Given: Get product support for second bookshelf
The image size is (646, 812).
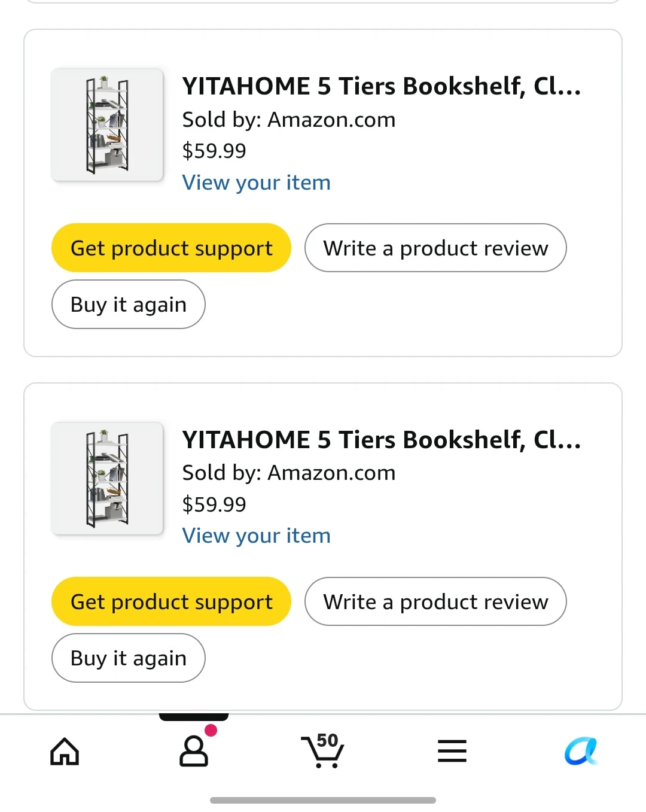Looking at the screenshot, I should coord(171,601).
